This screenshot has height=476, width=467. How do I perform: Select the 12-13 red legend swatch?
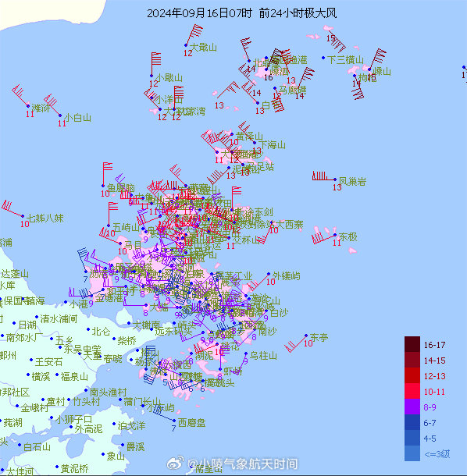point(412,375)
